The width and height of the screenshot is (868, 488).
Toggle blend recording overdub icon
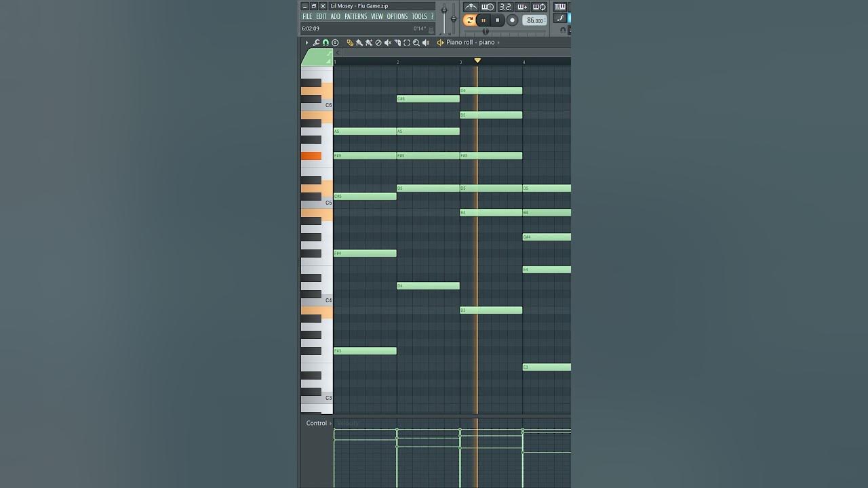(x=523, y=7)
